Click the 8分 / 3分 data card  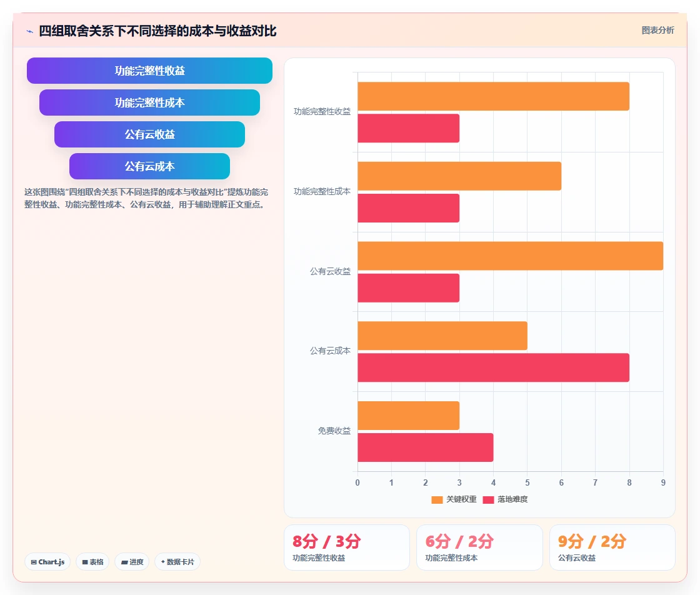pyautogui.click(x=347, y=547)
